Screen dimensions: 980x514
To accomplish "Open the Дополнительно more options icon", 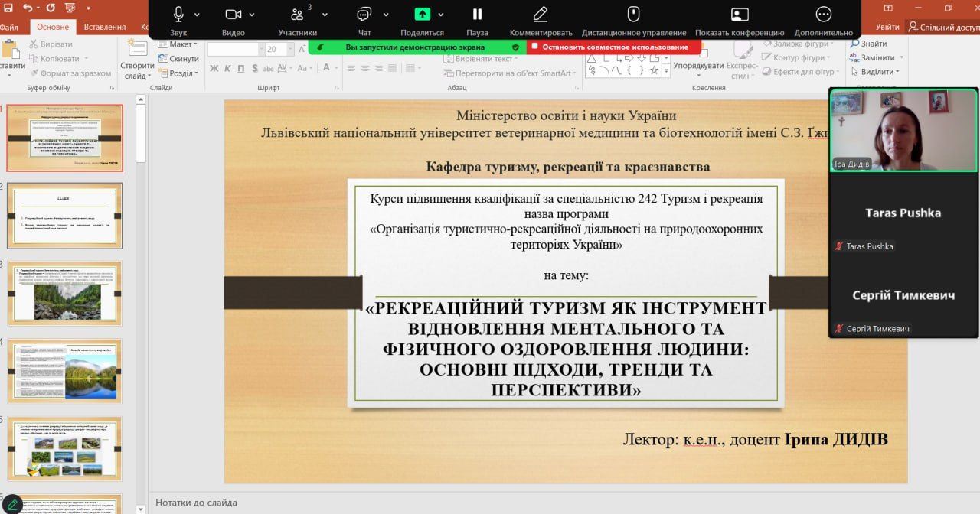I will coord(824,15).
